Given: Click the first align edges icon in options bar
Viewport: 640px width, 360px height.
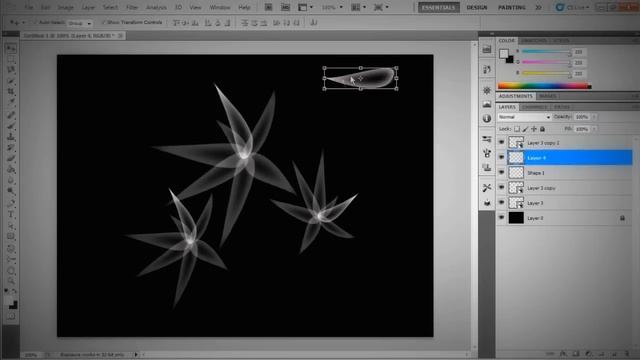Looking at the screenshot, I should (176, 23).
